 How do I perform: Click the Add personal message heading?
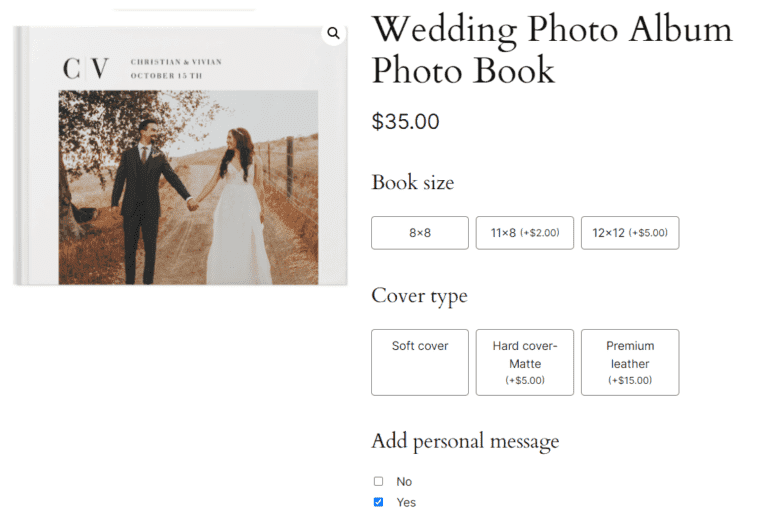[x=465, y=441]
